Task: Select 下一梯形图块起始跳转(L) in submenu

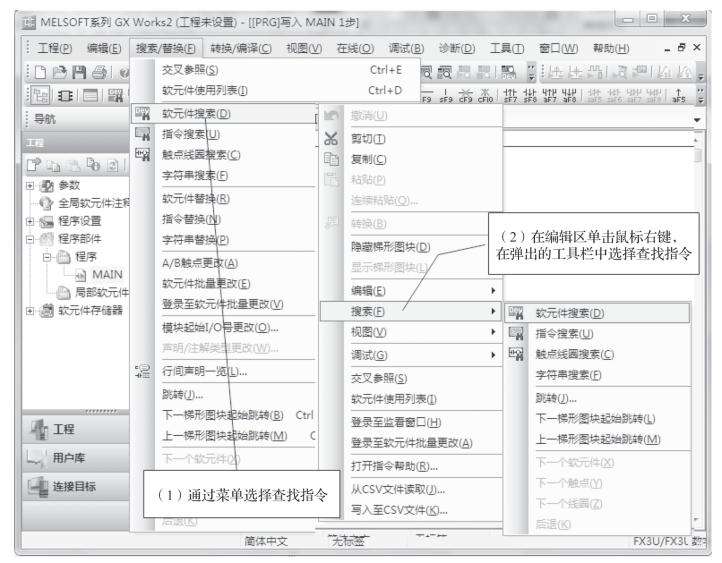Action: [x=597, y=418]
